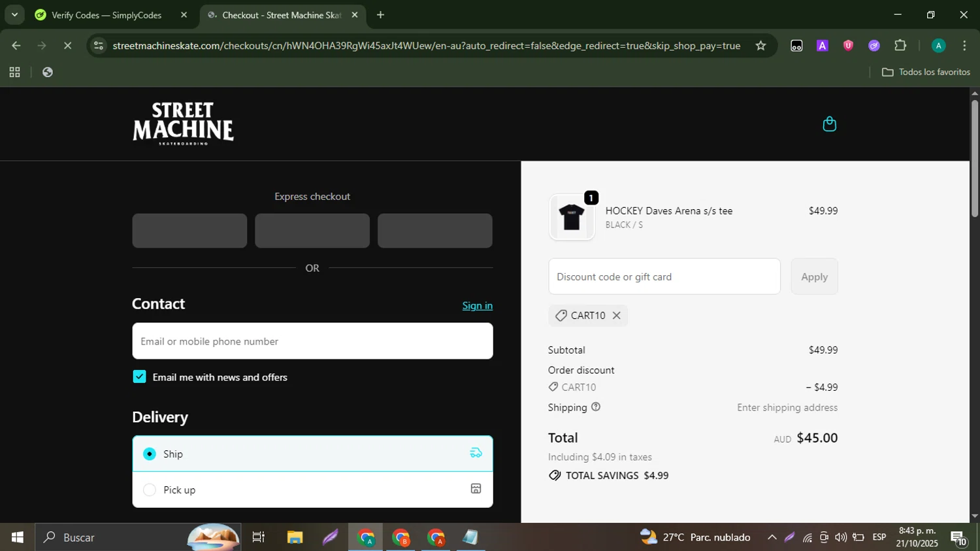
Task: Click the page vertical scrollbar
Action: (975, 158)
